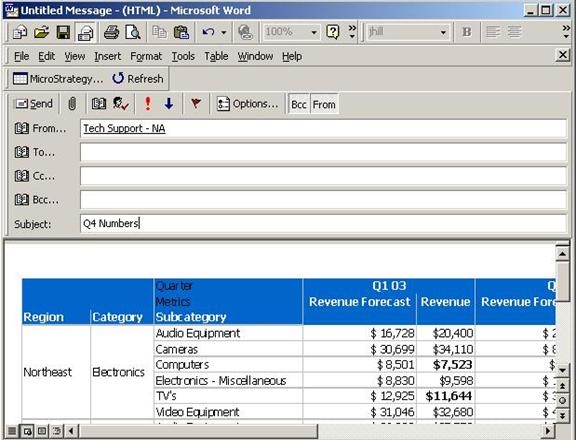This screenshot has height=440, width=576.
Task: Set low importance with blue arrow
Action: pyautogui.click(x=169, y=104)
